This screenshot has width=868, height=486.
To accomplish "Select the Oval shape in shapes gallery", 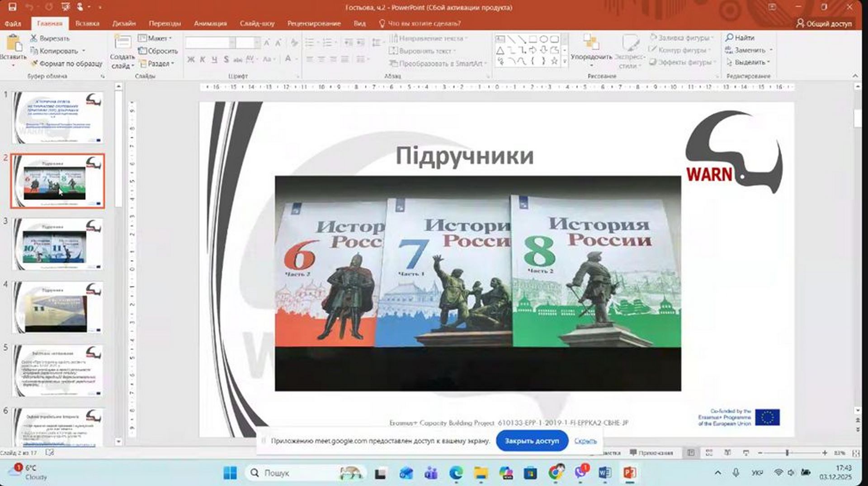I will (x=544, y=39).
